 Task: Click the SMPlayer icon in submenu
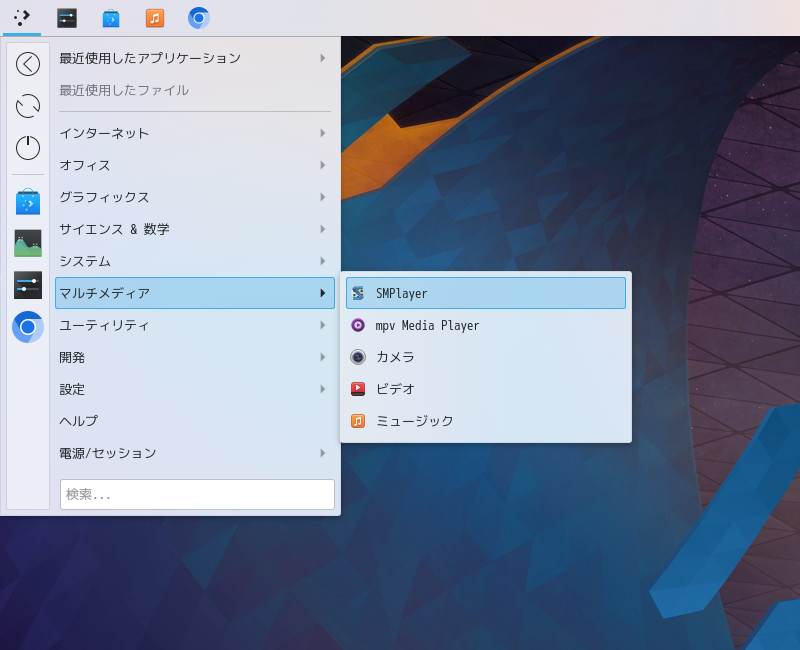pos(358,293)
